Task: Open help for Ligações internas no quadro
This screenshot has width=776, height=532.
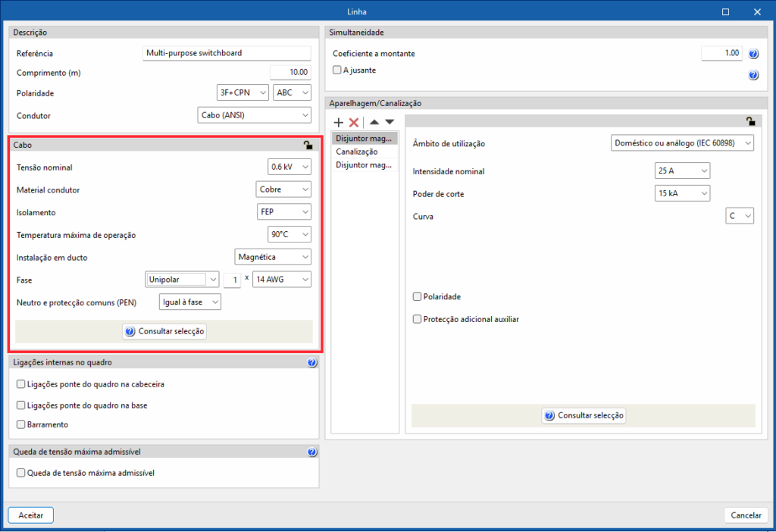Action: pos(311,363)
